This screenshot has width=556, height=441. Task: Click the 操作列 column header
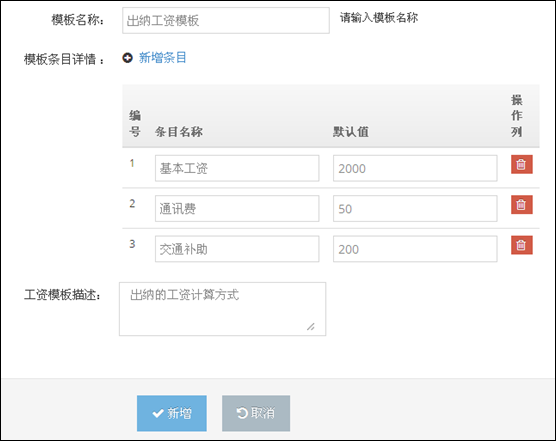point(517,116)
